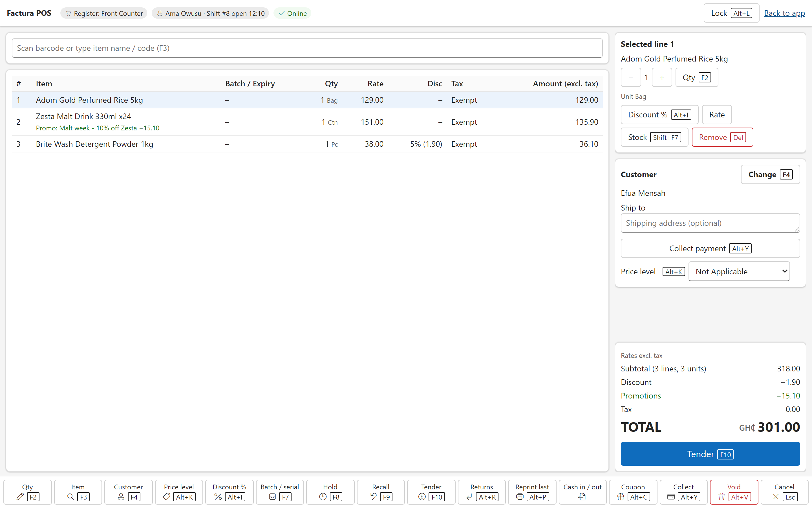
Task: Click the percent icon on bottom Discount % button
Action: tap(218, 497)
